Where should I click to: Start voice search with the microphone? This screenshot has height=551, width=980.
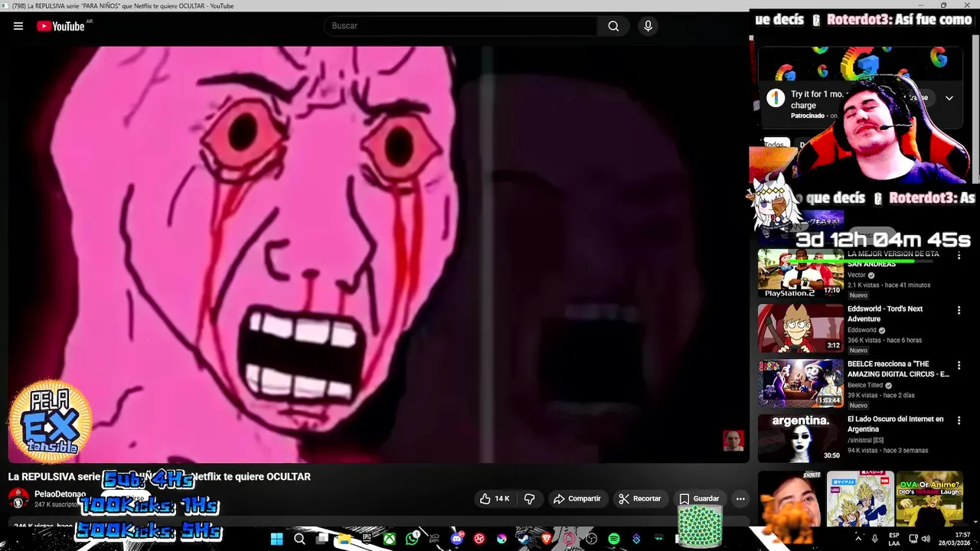point(648,26)
